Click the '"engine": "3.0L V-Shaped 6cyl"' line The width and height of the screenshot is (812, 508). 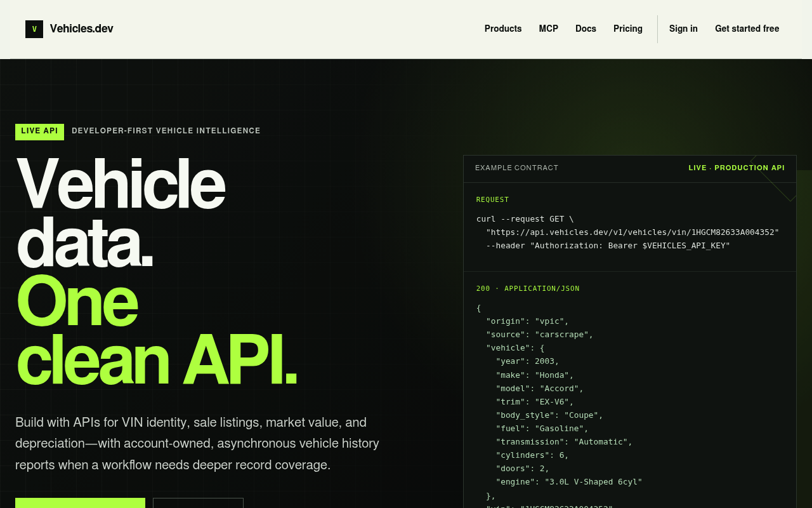click(569, 482)
